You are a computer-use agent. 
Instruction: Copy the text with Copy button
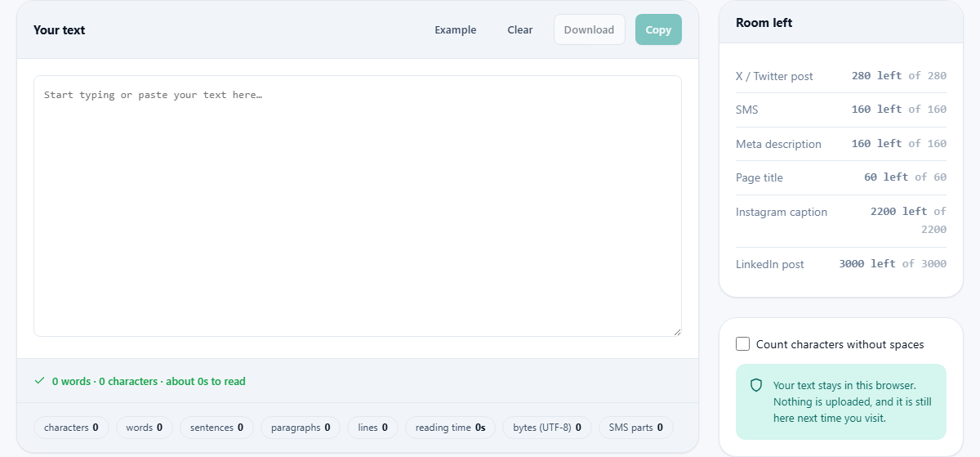click(658, 29)
